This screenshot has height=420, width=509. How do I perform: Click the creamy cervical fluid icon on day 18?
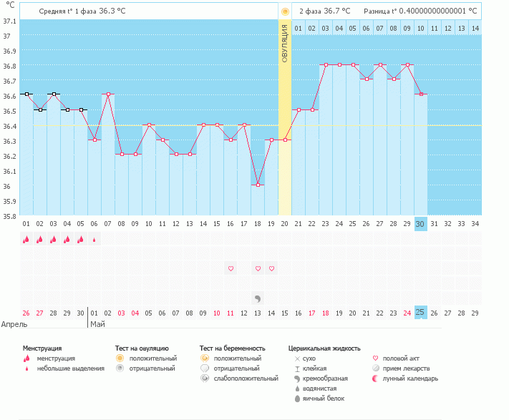258,297
